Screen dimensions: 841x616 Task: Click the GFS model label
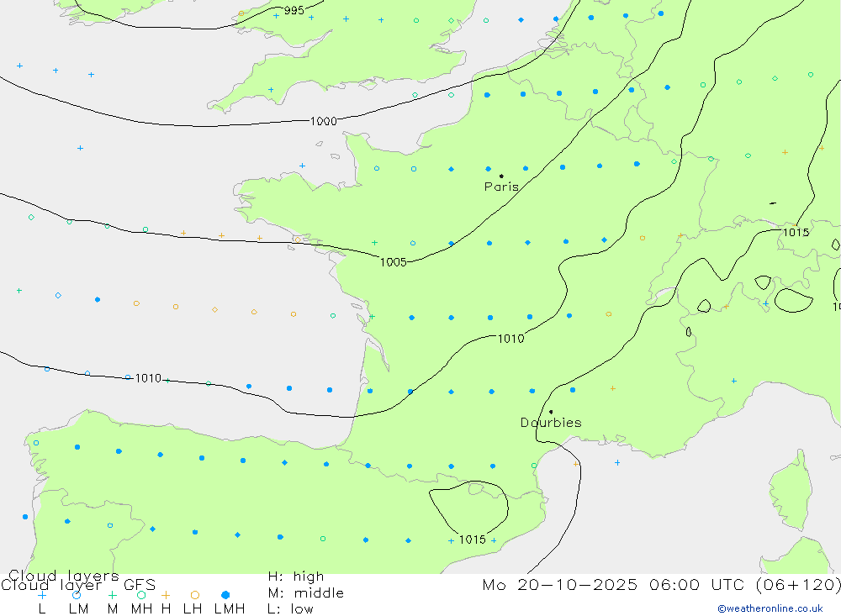point(140,585)
